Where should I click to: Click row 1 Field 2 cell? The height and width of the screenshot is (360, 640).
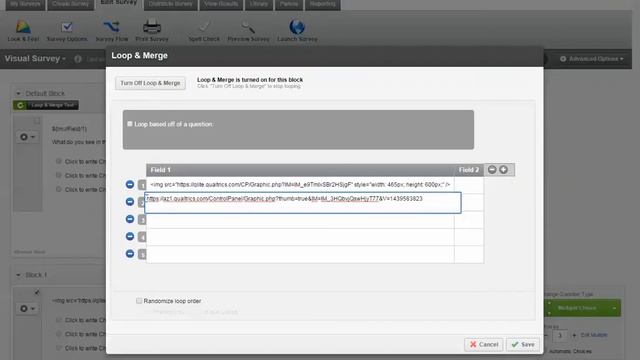coord(469,185)
